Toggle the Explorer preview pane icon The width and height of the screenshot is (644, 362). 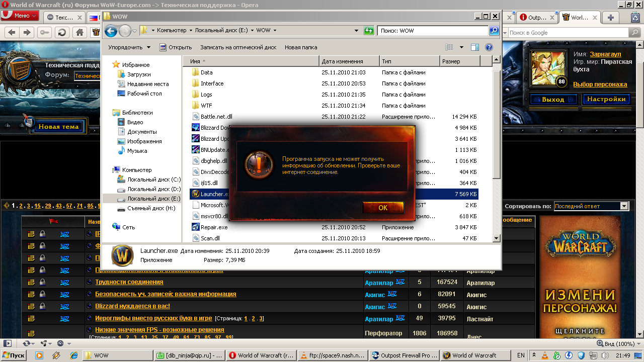pos(474,47)
